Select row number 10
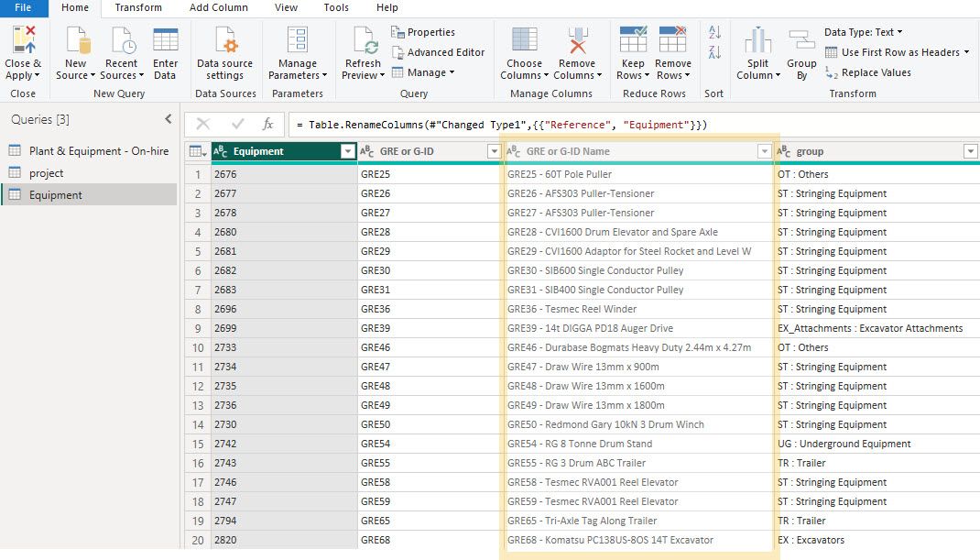The image size is (980, 560). pyautogui.click(x=198, y=347)
